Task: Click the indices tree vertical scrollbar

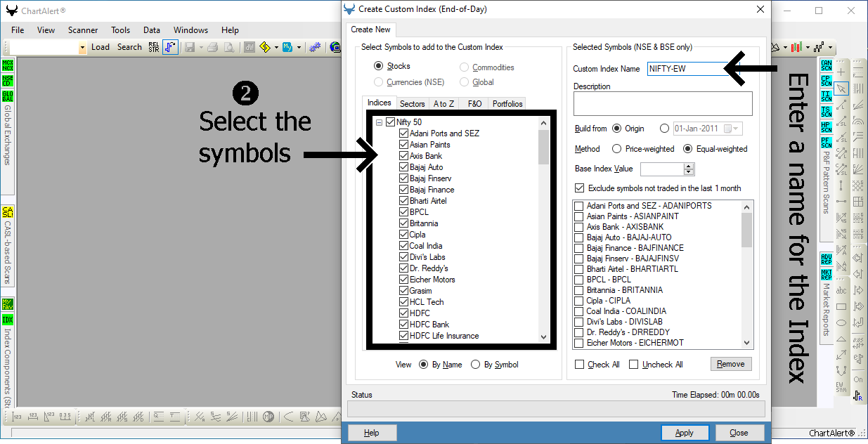Action: pos(543,230)
